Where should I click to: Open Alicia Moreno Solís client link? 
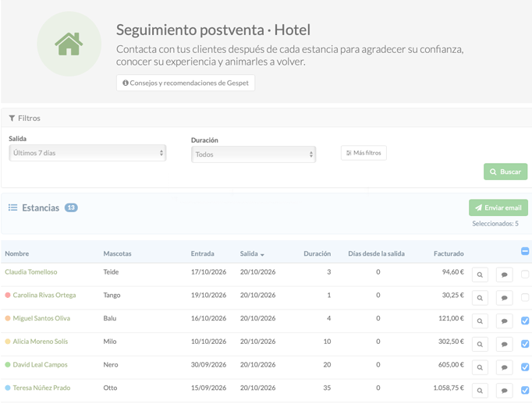[41, 342]
